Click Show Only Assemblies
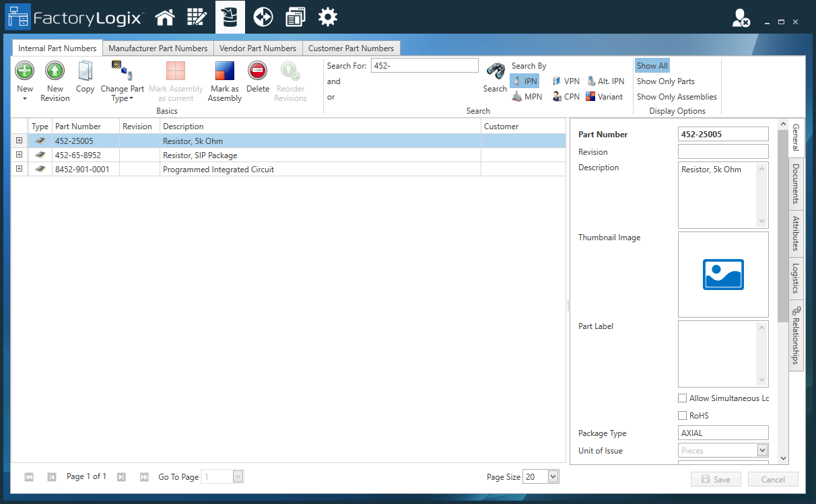The width and height of the screenshot is (816, 504). [677, 97]
